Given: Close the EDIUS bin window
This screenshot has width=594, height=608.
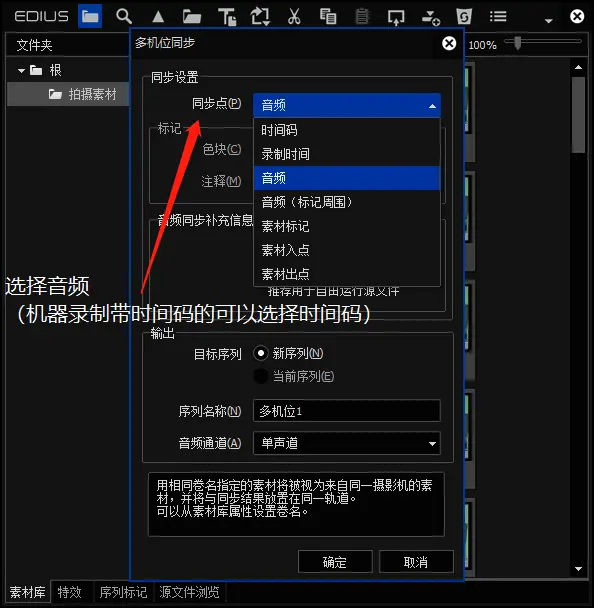Looking at the screenshot, I should point(577,16).
